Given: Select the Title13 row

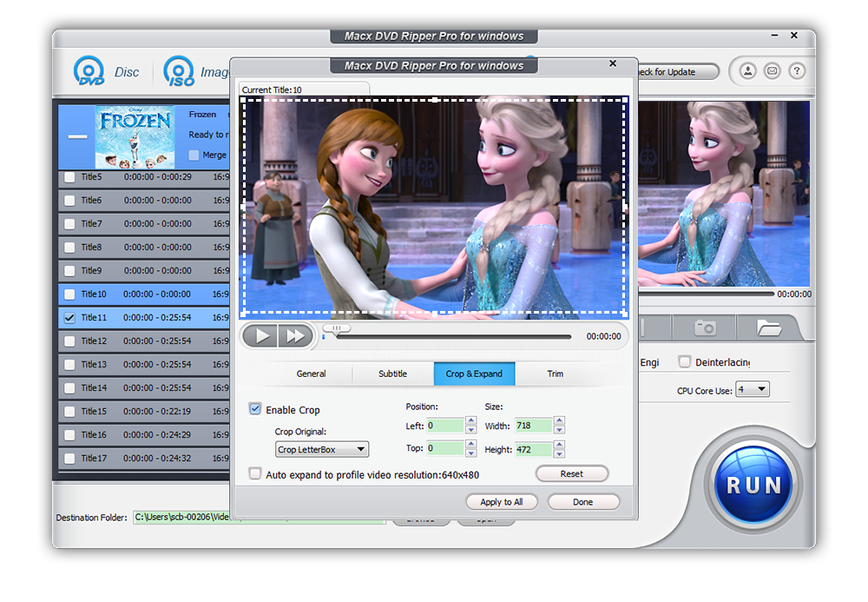Looking at the screenshot, I should point(144,364).
